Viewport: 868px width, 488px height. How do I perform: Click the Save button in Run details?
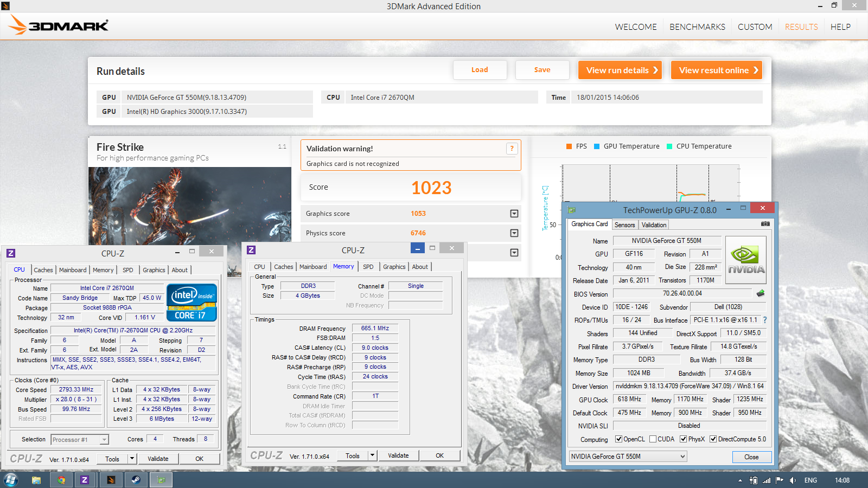pos(542,70)
